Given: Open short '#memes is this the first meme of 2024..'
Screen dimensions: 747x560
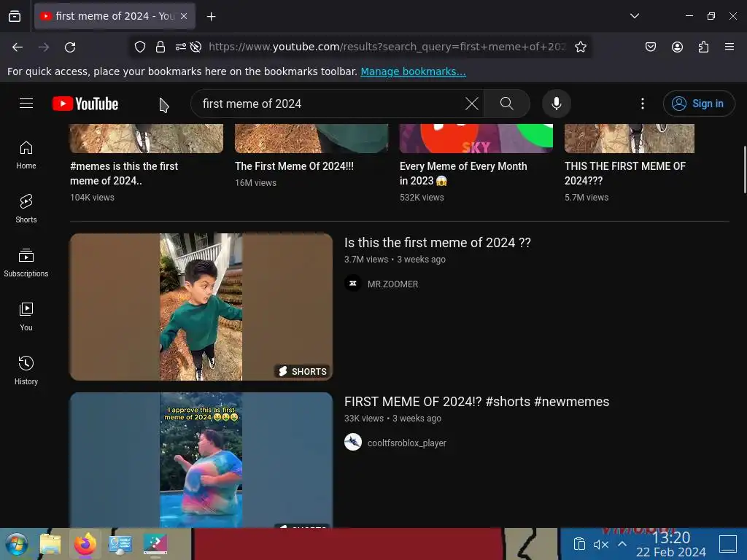Looking at the screenshot, I should coord(124,174).
